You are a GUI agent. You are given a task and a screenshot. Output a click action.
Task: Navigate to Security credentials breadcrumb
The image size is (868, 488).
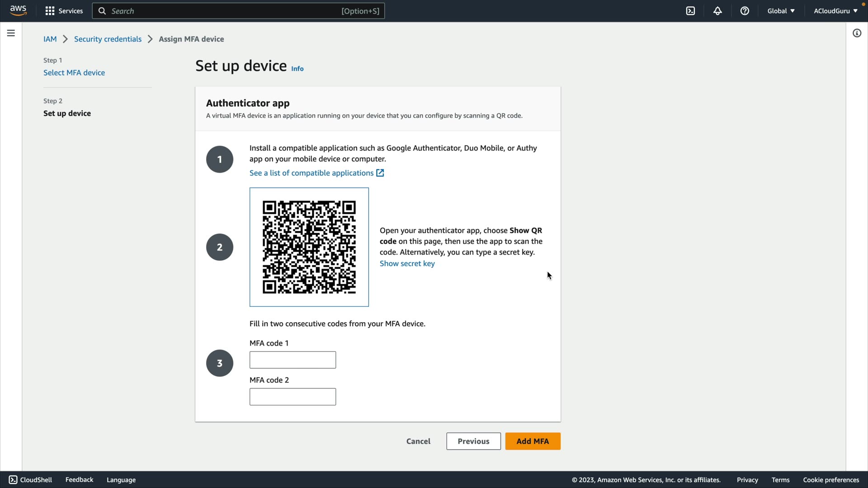tap(108, 39)
